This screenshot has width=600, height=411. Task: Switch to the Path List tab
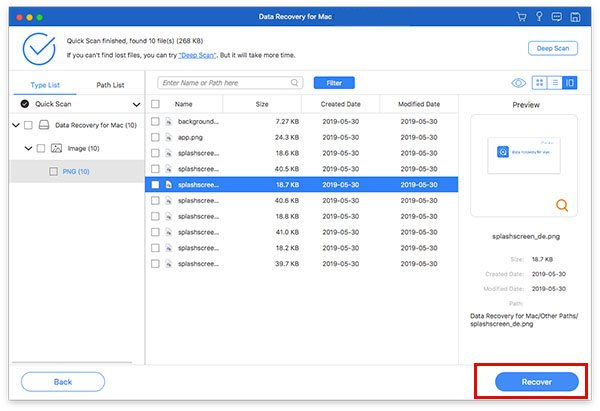tap(110, 85)
